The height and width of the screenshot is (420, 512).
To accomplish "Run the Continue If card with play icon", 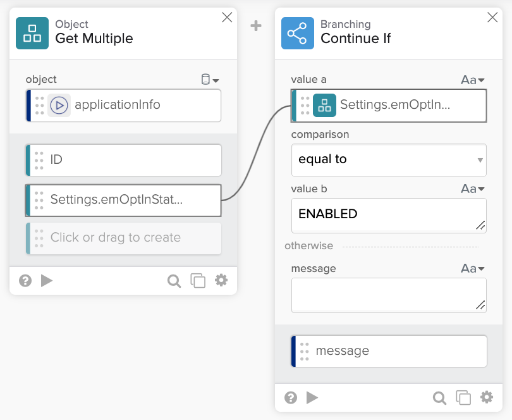I will click(312, 397).
